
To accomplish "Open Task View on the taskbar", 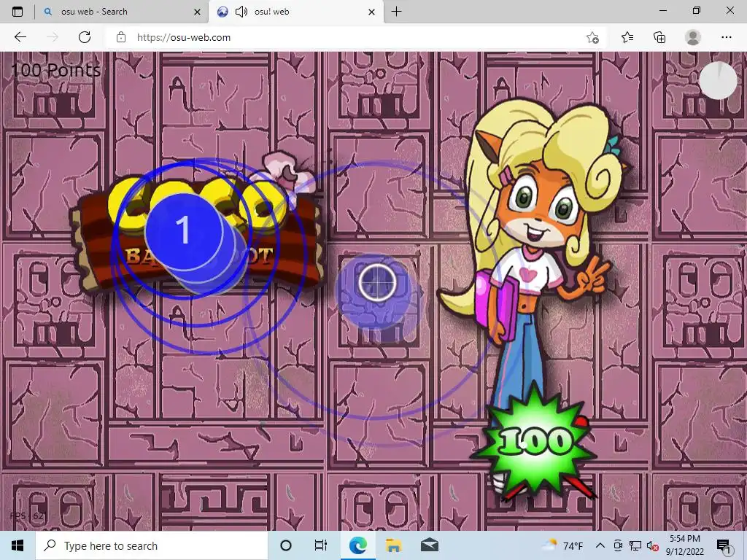I will pyautogui.click(x=321, y=545).
